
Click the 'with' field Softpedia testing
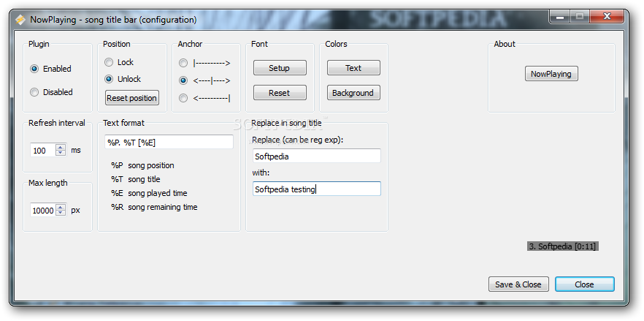coord(317,189)
